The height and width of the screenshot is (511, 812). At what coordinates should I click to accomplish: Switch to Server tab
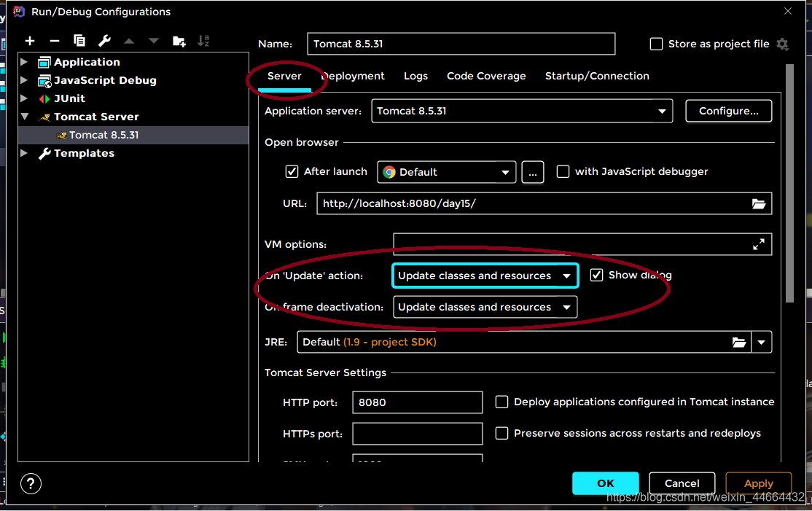point(284,76)
